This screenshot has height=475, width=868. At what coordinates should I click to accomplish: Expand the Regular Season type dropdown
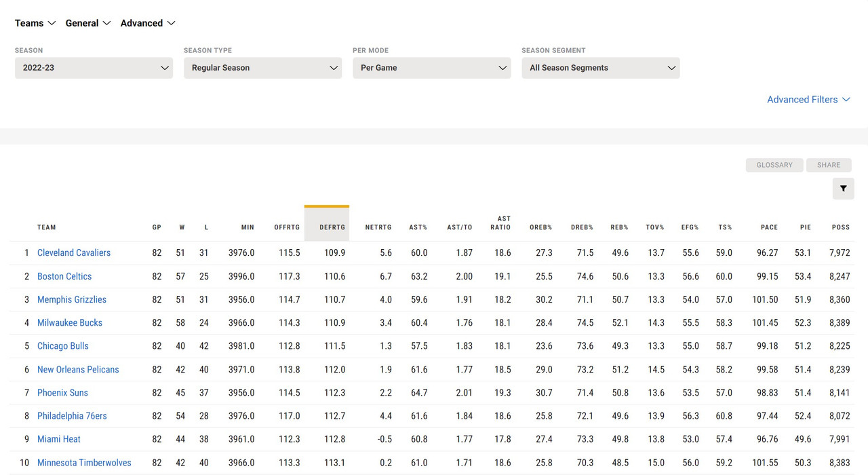tap(262, 68)
